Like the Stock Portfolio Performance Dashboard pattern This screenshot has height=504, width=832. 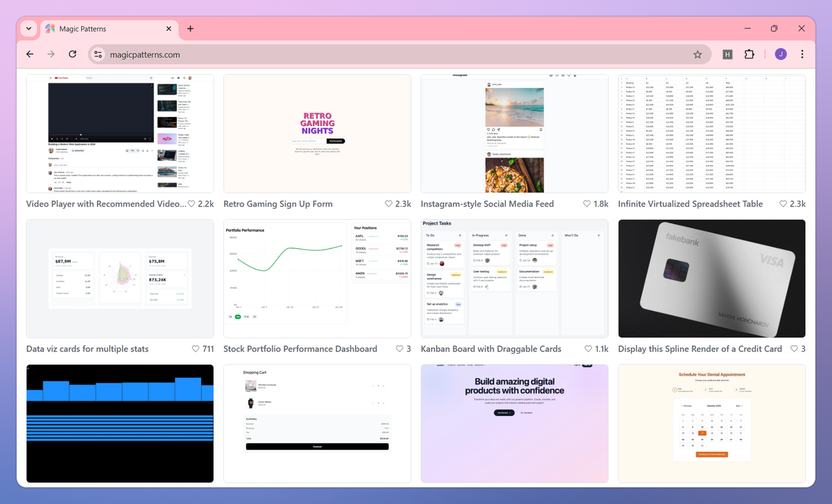399,349
